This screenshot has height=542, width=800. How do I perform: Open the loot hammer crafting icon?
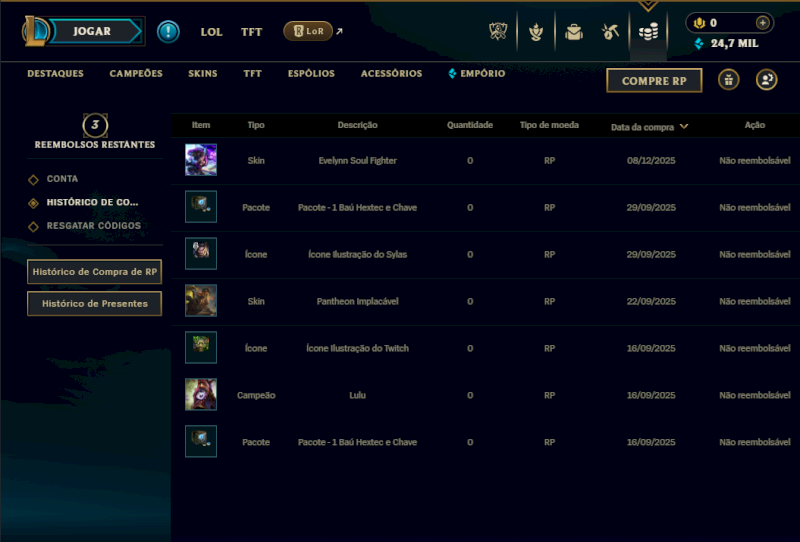tap(610, 32)
